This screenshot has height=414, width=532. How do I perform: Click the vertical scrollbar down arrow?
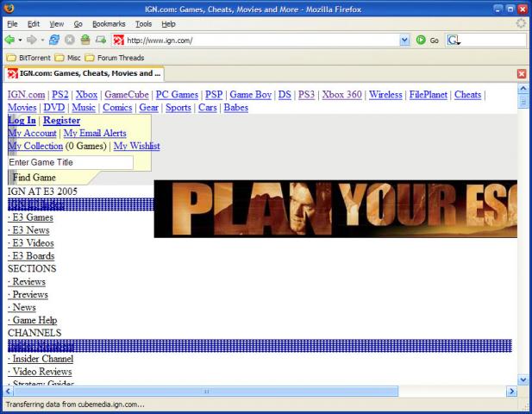coord(523,379)
